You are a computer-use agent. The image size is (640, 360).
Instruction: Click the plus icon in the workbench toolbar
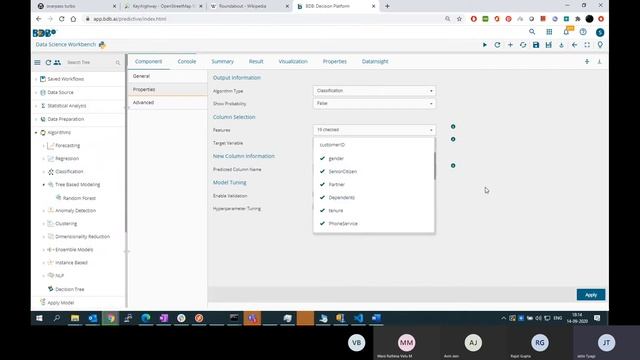pyautogui.click(x=510, y=45)
